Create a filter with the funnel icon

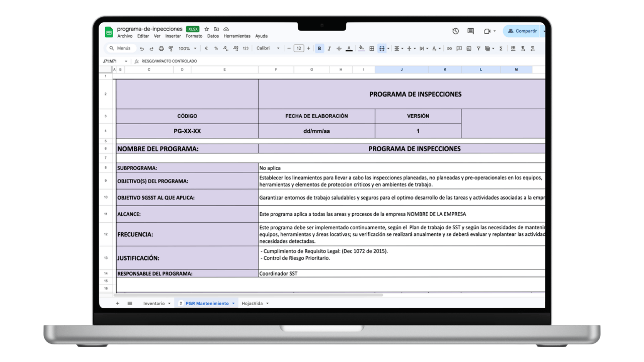pos(478,48)
